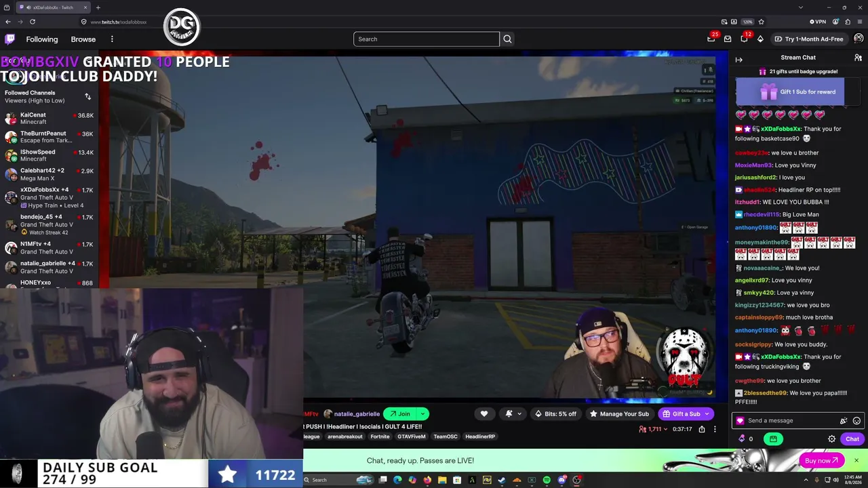Click the magnifier search button
868x488 pixels.
(x=507, y=39)
